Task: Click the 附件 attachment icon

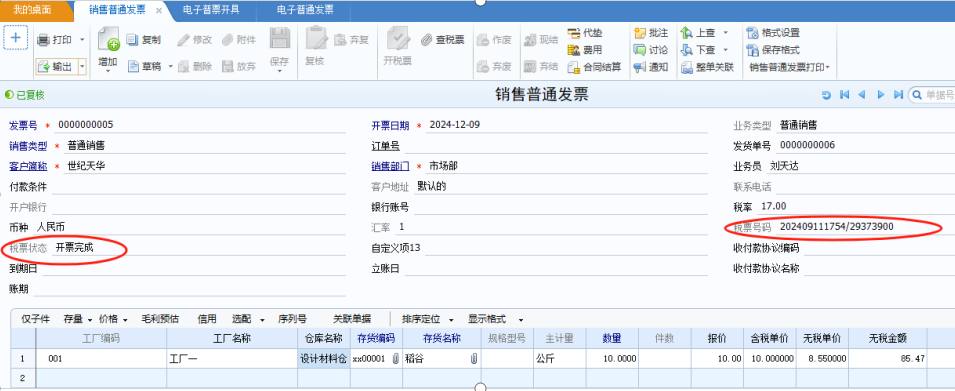Action: [227, 40]
